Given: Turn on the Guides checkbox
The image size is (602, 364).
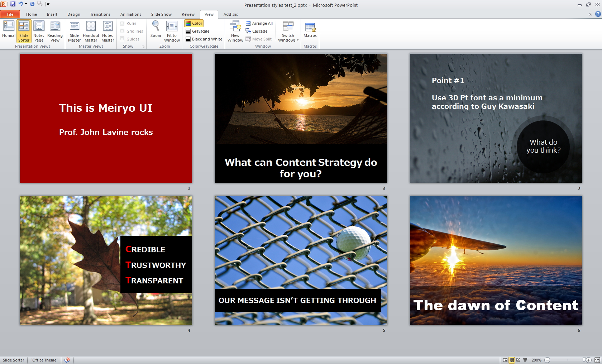Looking at the screenshot, I should 122,39.
